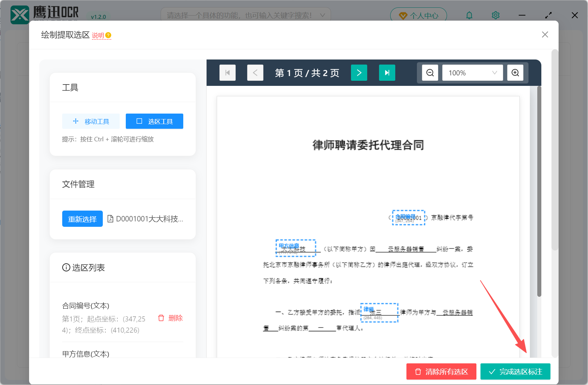Zoom in on the document preview
This screenshot has width=588, height=385.
tap(515, 72)
